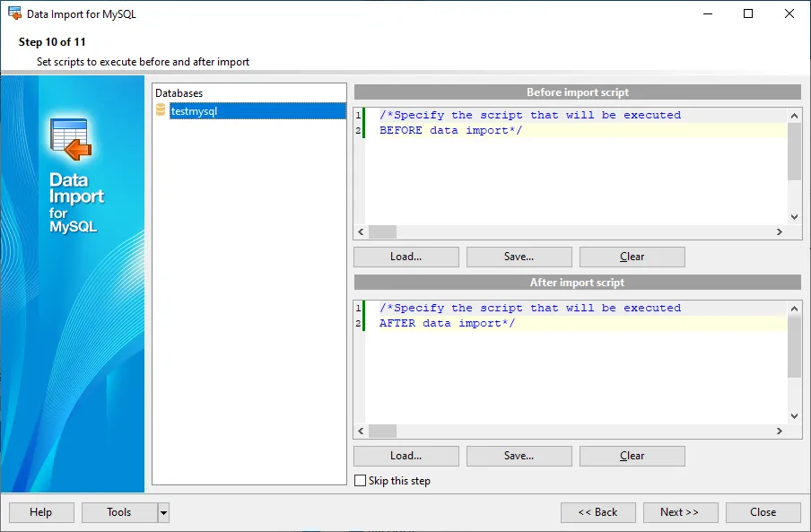Click down arrow of Before script vertical scrollbar
Screen dimensions: 811x532
pos(795,217)
